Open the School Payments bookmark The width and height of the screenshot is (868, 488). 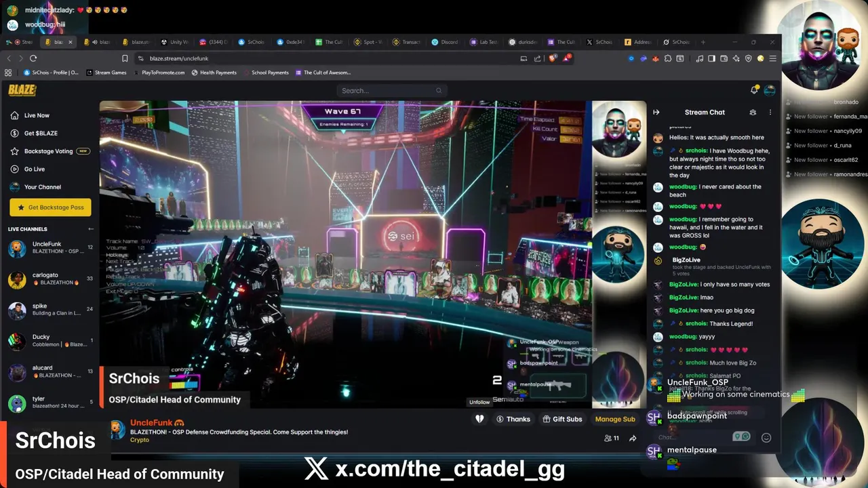pyautogui.click(x=265, y=73)
